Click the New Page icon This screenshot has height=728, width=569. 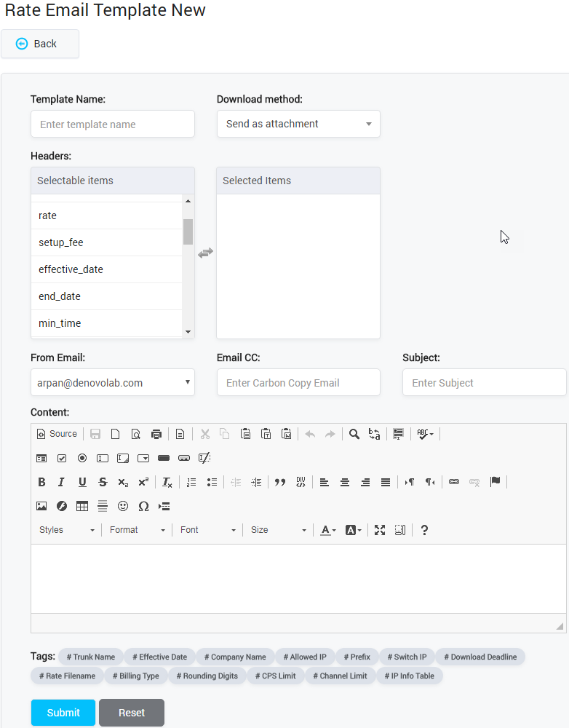[115, 434]
